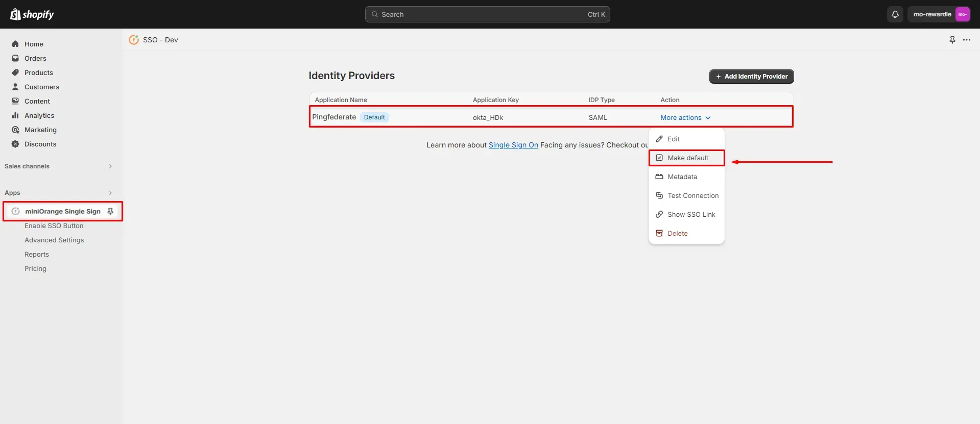Expand the Sales channels section

tap(110, 166)
